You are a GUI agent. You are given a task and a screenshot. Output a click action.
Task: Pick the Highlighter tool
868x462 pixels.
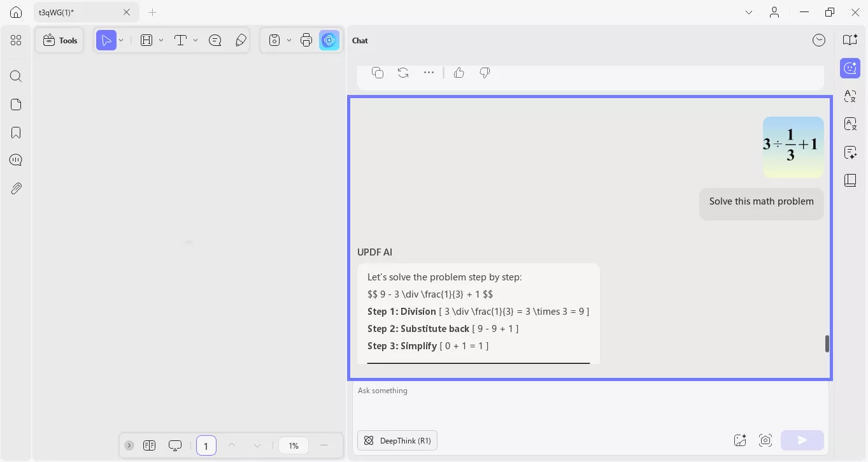point(241,40)
